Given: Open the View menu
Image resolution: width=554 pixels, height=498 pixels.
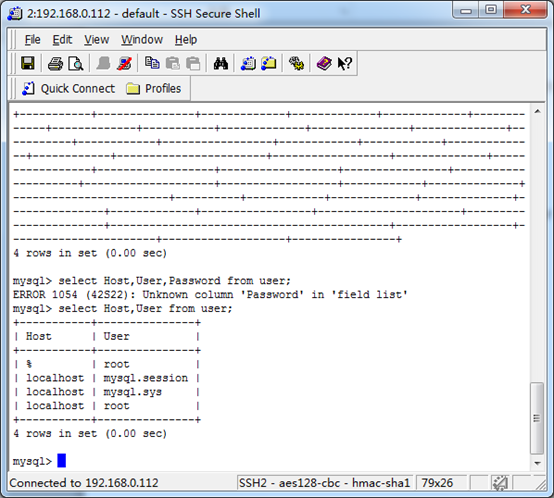Looking at the screenshot, I should [x=96, y=40].
